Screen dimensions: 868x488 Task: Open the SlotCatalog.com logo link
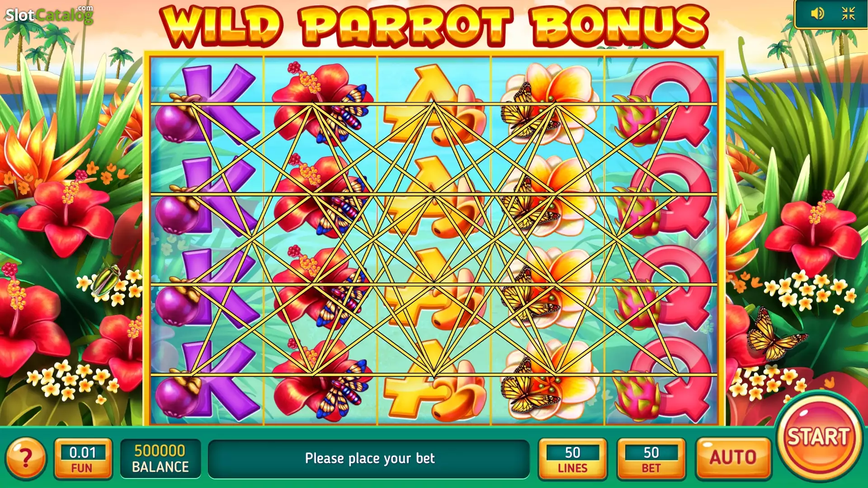[x=49, y=14]
